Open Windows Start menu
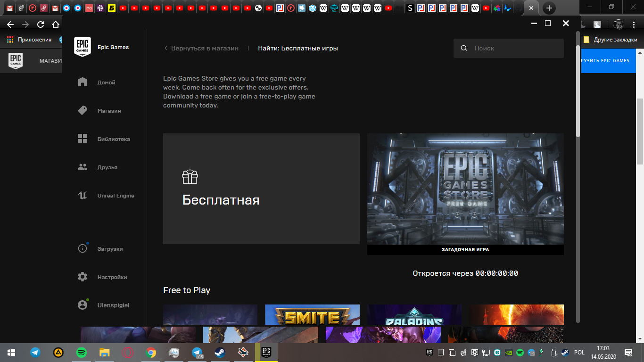Image resolution: width=644 pixels, height=362 pixels. click(11, 352)
